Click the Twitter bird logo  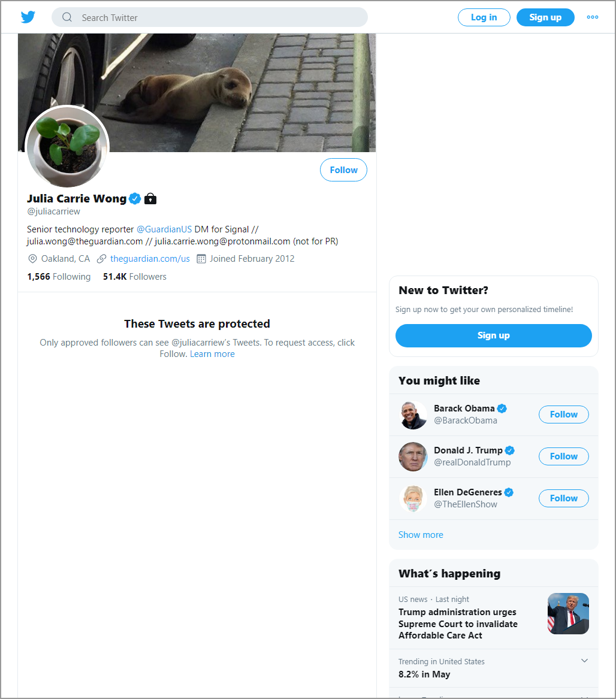coord(28,17)
